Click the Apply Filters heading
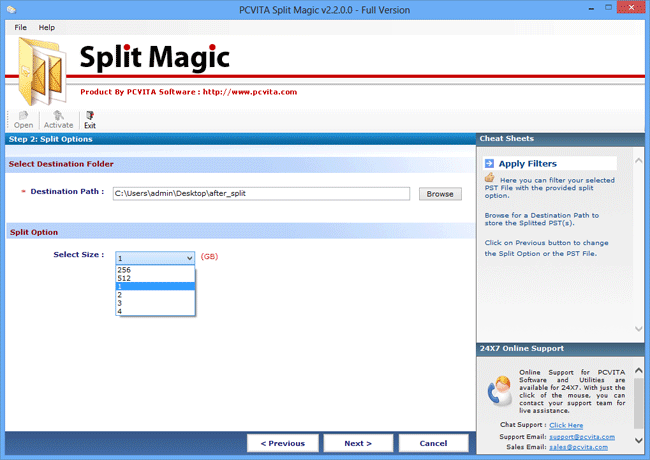Screen dimensions: 650x460 pos(527,164)
